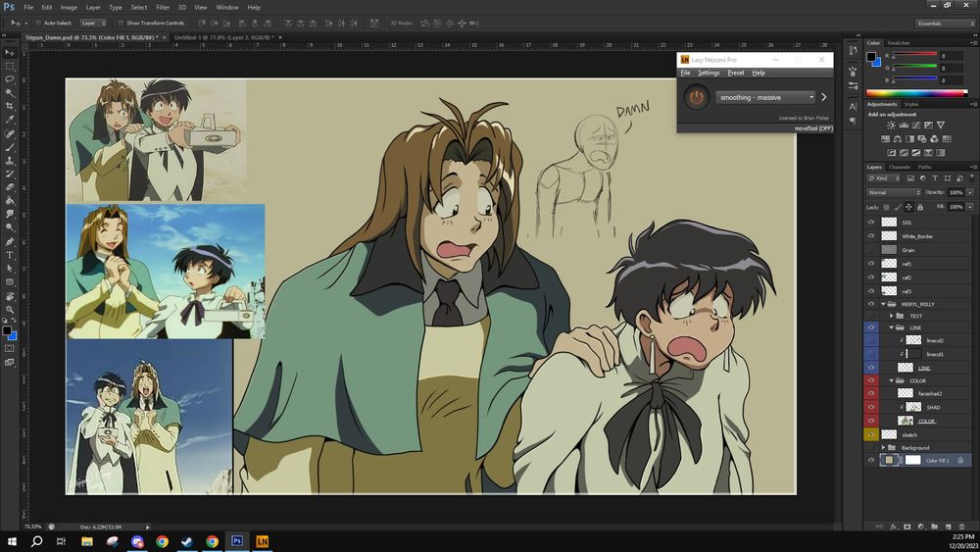The width and height of the screenshot is (980, 552).
Task: Open Lazy Nezumi from the taskbar
Action: point(262,541)
